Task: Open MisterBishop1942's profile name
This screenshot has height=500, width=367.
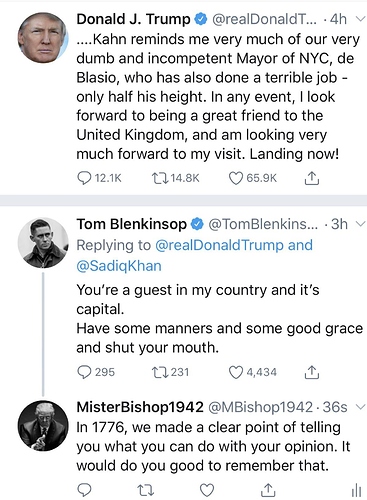Action: [140, 407]
